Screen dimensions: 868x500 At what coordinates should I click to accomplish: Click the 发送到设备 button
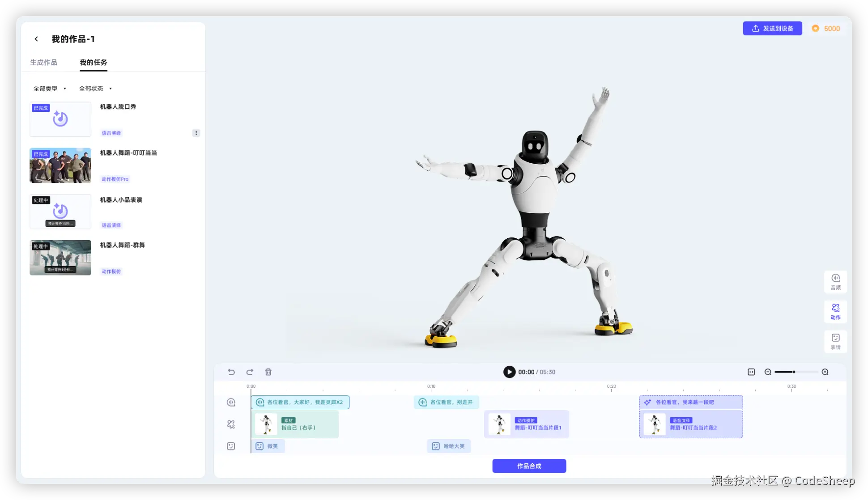pos(772,29)
